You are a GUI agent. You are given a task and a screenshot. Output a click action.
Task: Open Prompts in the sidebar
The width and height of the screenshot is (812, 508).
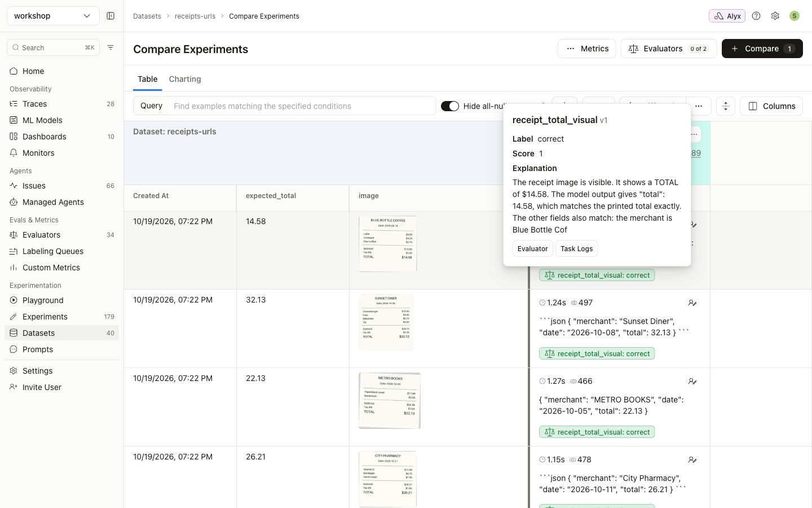point(62,349)
